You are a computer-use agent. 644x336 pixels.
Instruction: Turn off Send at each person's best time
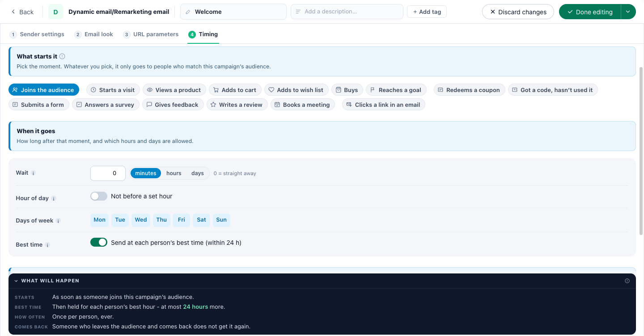pos(99,242)
